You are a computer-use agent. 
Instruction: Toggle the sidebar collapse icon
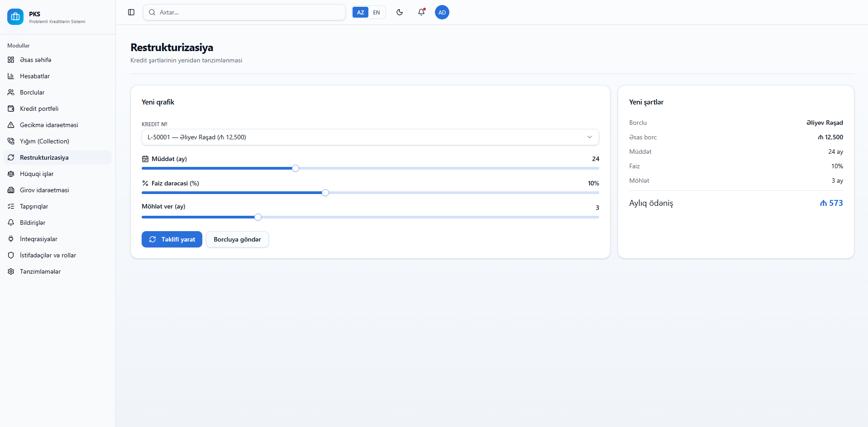pyautogui.click(x=131, y=12)
